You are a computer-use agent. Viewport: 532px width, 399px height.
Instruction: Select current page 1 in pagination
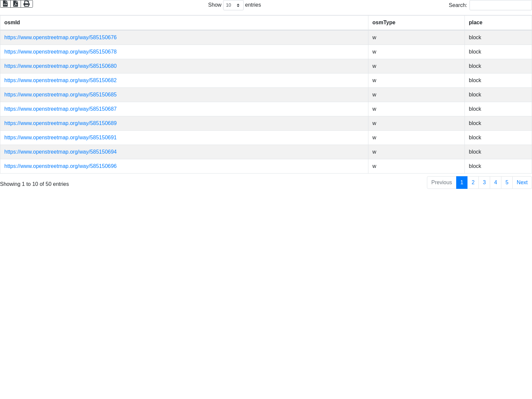(462, 183)
